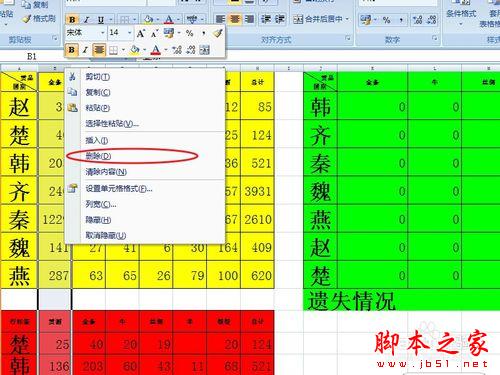Screen dimensions: 500x375
Task: Apply Comma Style from the ribbon
Action: [401, 20]
